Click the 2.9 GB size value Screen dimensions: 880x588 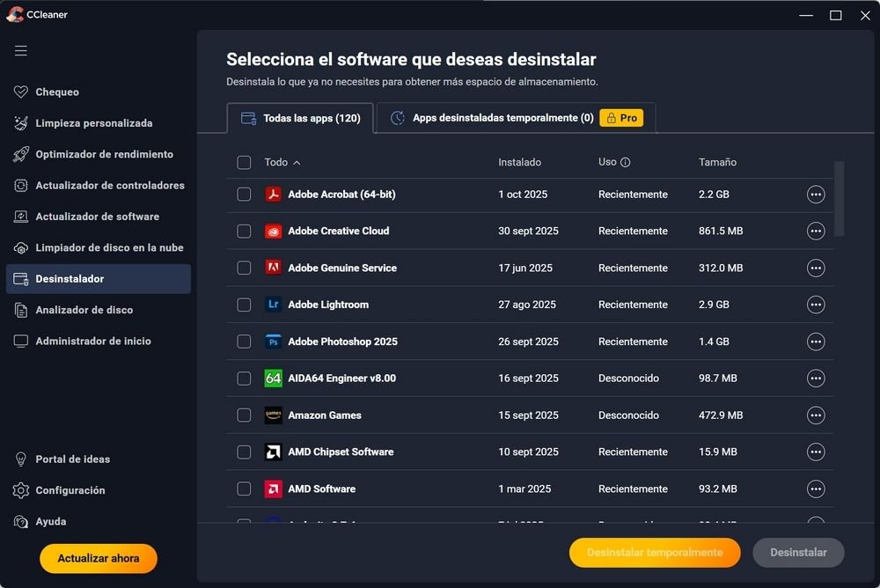click(x=714, y=305)
